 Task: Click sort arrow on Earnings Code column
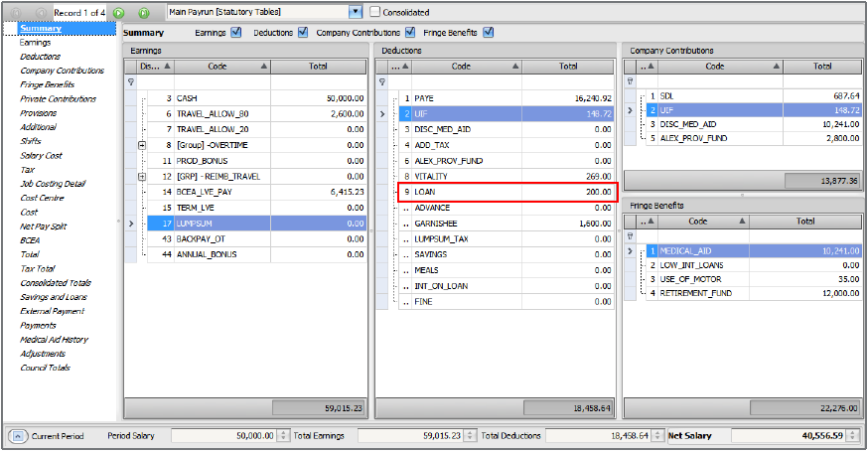coord(264,66)
